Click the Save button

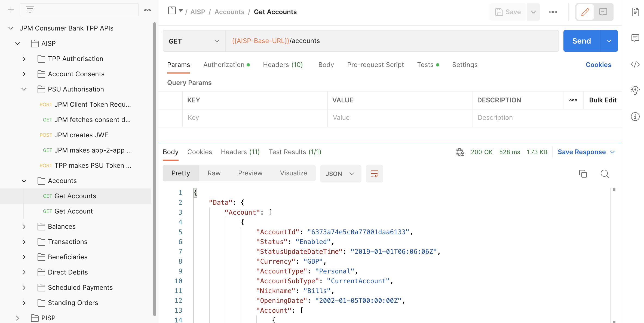coord(508,12)
